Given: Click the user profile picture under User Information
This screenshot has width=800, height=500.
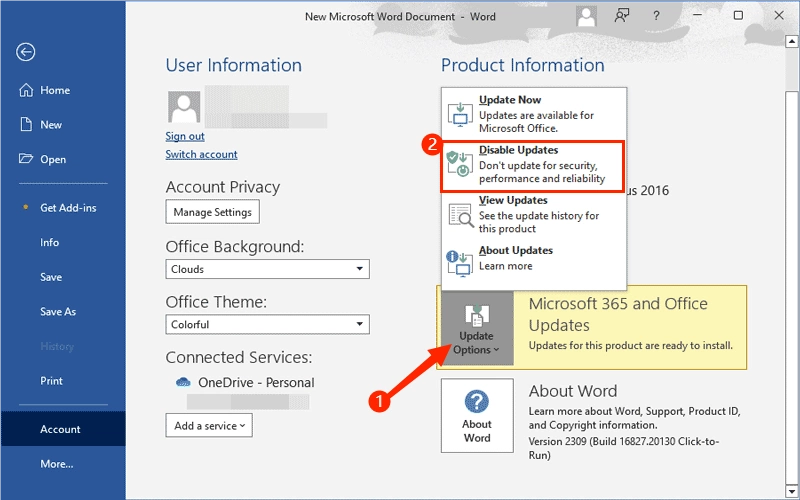Looking at the screenshot, I should (184, 107).
